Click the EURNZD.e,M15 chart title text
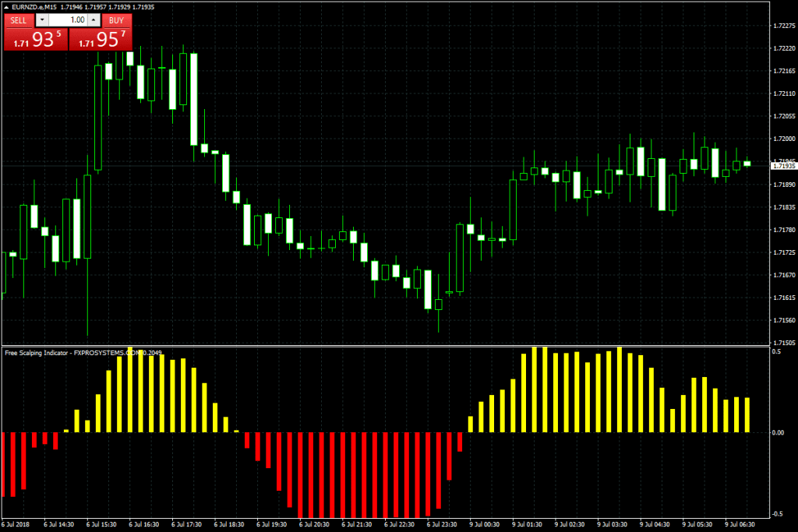Image resolution: width=798 pixels, height=532 pixels. click(36, 8)
